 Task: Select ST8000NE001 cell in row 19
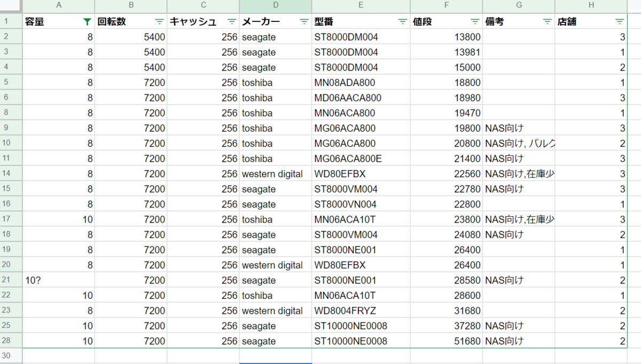pyautogui.click(x=361, y=250)
